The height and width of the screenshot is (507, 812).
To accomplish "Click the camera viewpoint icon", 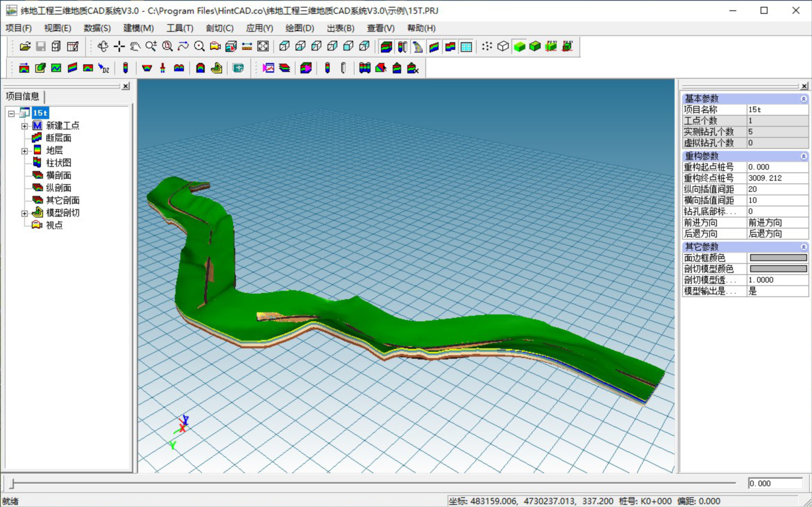I will [x=215, y=46].
